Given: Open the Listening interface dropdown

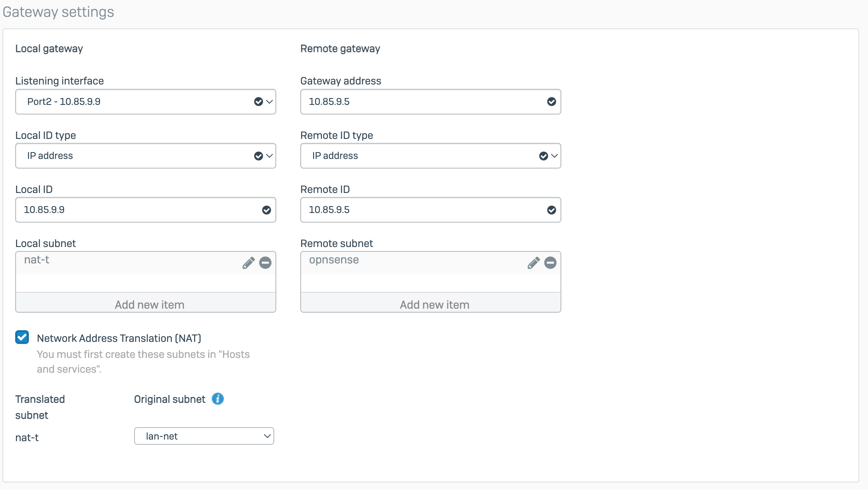Looking at the screenshot, I should (x=145, y=102).
